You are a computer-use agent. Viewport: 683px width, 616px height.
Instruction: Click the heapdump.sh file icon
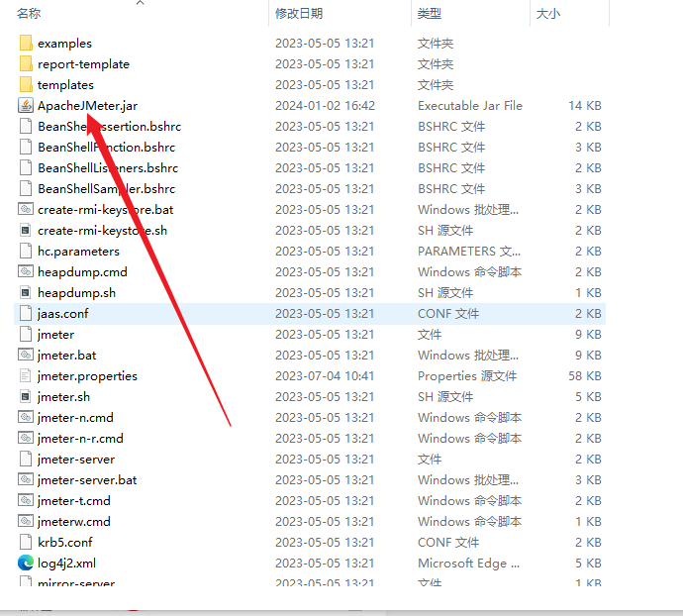click(x=26, y=292)
